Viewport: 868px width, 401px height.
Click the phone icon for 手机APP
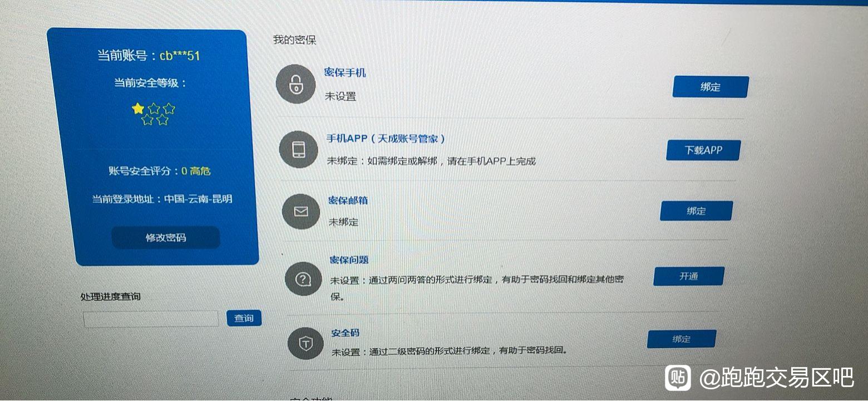[x=299, y=149]
